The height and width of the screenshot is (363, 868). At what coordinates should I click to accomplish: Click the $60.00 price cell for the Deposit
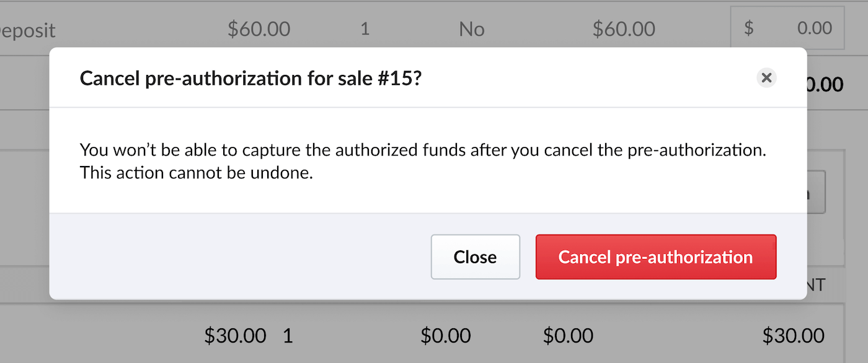pyautogui.click(x=259, y=28)
